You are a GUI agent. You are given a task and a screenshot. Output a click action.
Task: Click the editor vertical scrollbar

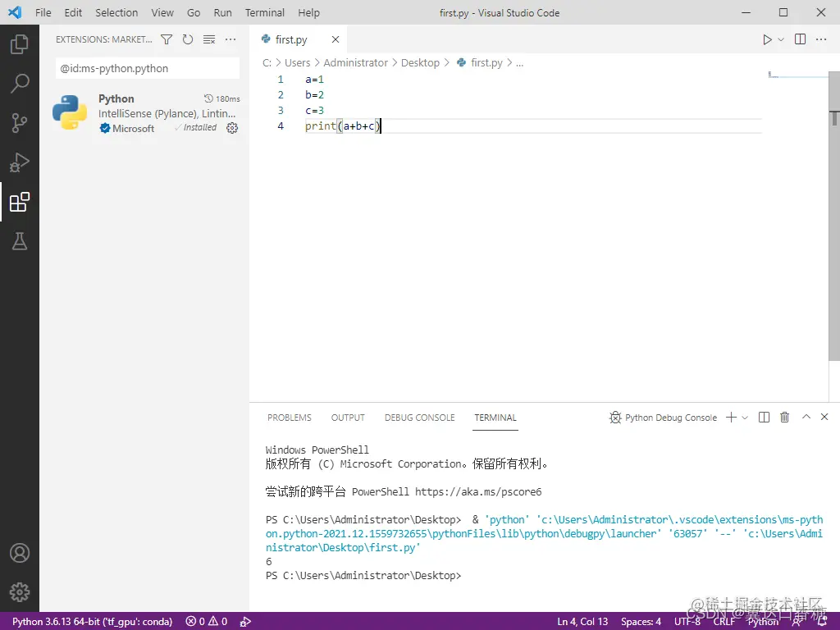tap(834, 217)
